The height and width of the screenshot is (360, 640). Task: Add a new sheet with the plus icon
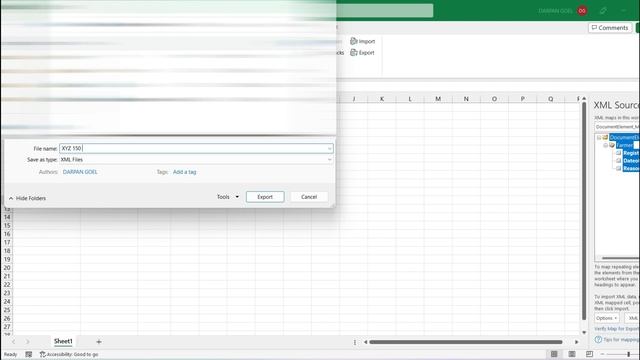pos(99,342)
